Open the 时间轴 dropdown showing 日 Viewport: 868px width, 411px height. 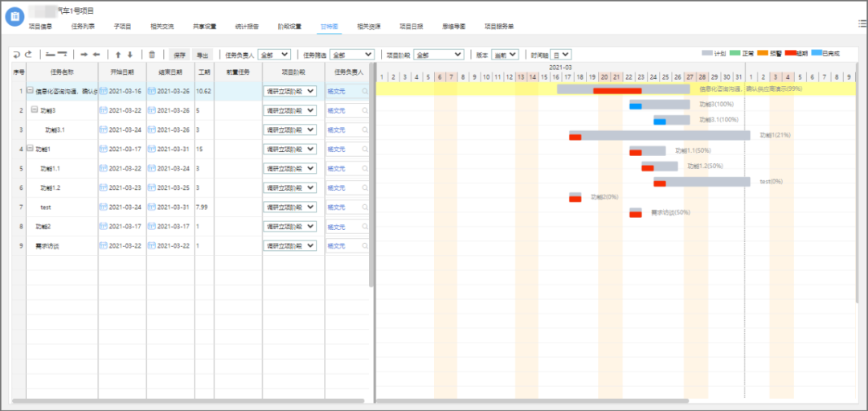pyautogui.click(x=561, y=54)
